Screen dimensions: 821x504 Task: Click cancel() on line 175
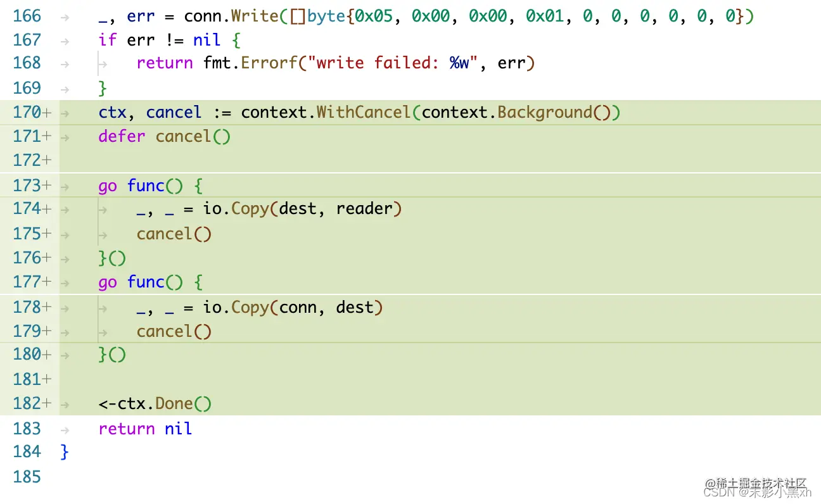[174, 234]
